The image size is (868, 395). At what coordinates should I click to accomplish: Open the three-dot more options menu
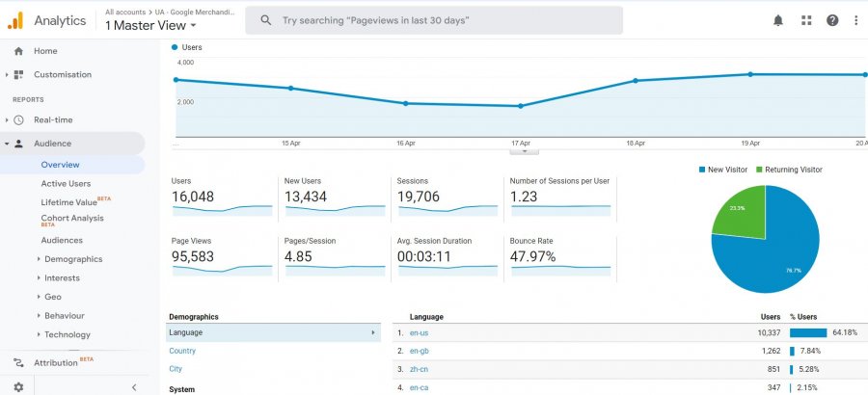[855, 20]
